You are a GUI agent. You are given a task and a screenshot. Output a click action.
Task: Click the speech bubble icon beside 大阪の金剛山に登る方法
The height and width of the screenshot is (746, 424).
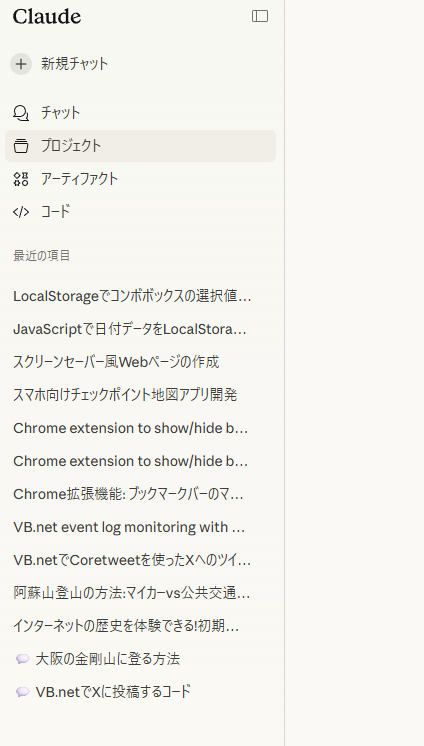click(x=22, y=659)
